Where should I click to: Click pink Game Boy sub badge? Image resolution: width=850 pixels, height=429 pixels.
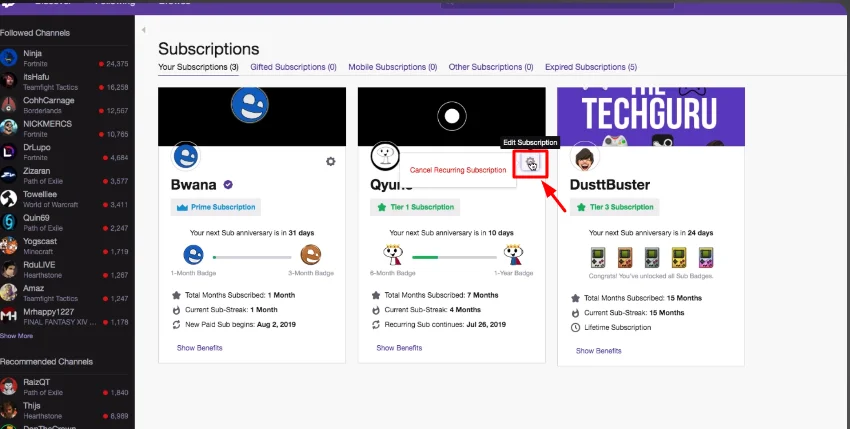click(706, 258)
